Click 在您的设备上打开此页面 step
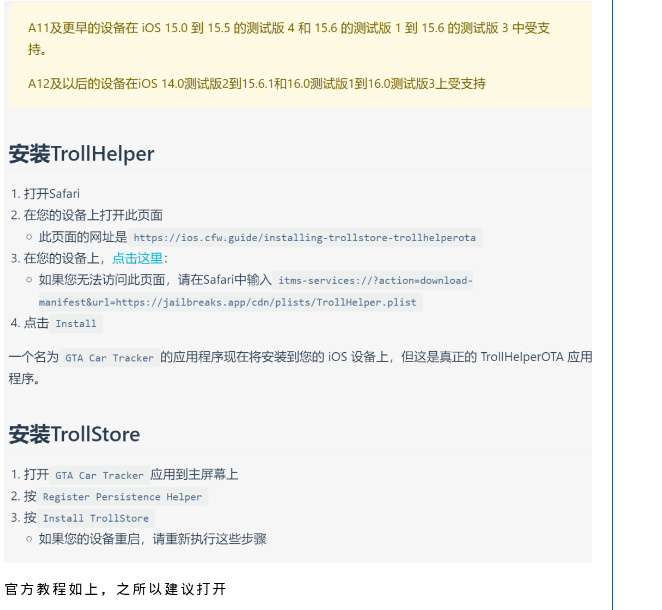 pyautogui.click(x=93, y=215)
